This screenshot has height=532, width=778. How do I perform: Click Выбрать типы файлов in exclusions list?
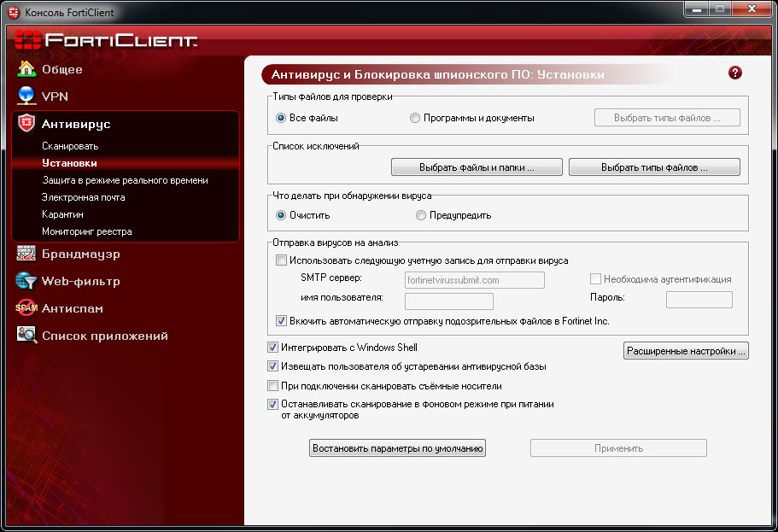(654, 167)
